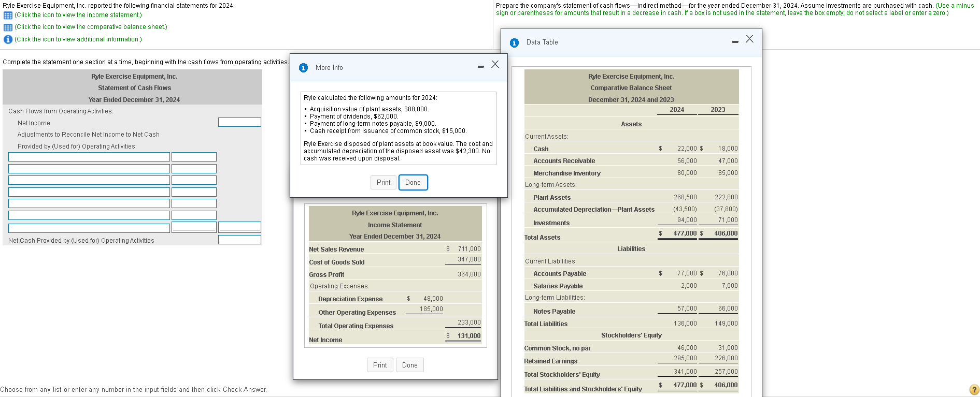Screen dimensions: 980x397
Task: Open the fifth adjustment label dropdown
Action: pyautogui.click(x=89, y=203)
